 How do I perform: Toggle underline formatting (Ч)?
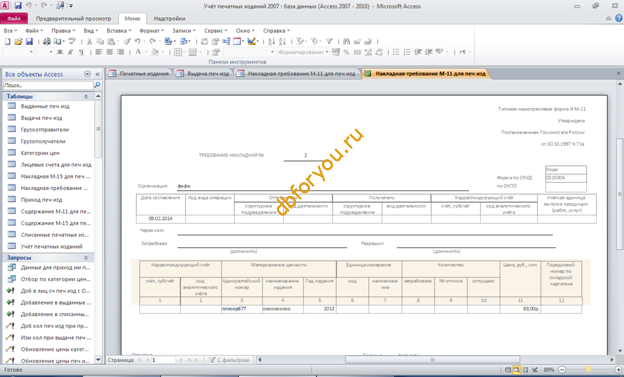(81, 52)
